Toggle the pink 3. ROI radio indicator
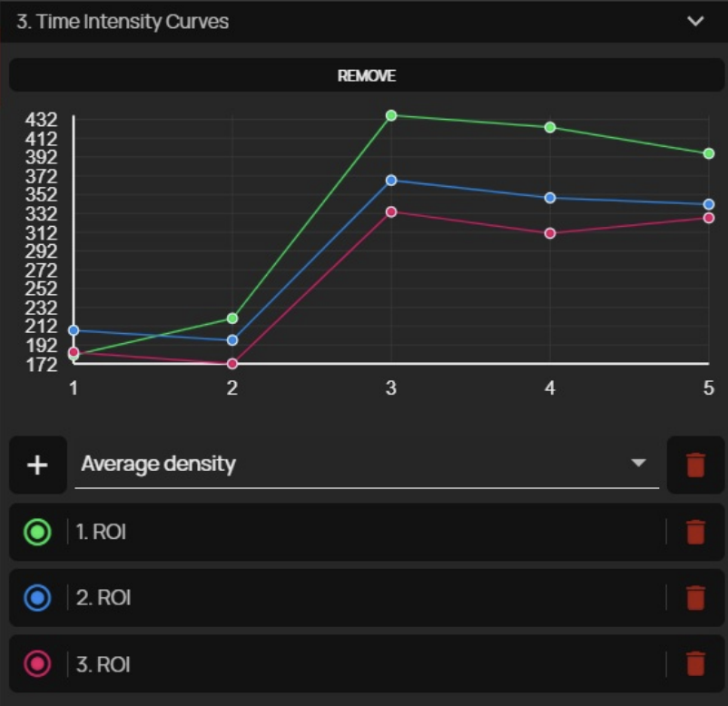Image resolution: width=728 pixels, height=706 pixels. coord(37,664)
